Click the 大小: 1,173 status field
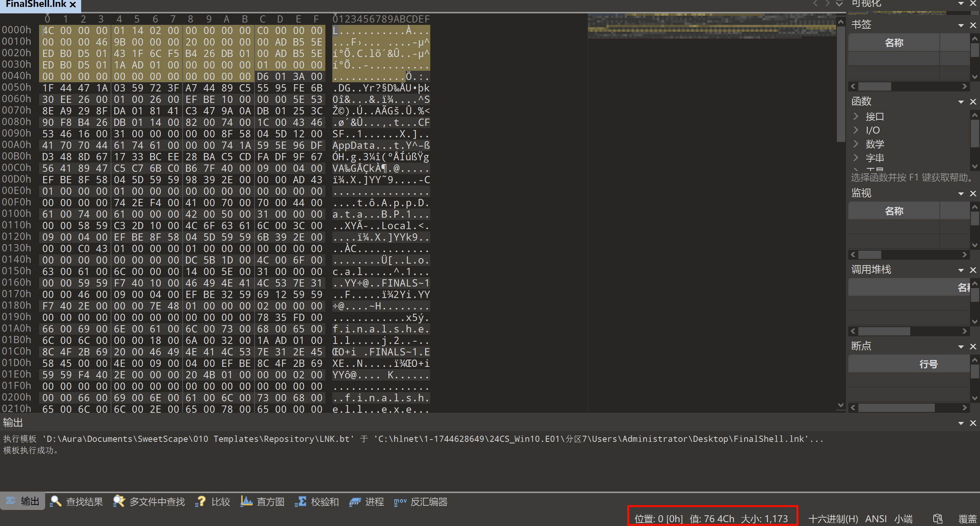 coord(764,519)
